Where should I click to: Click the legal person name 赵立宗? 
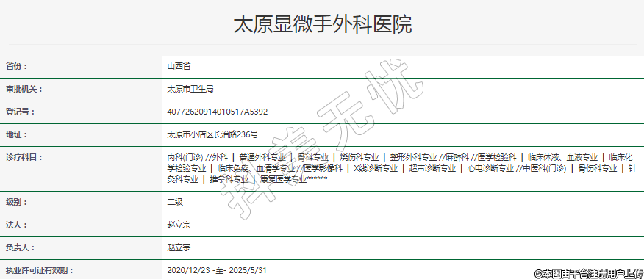pos(179,225)
